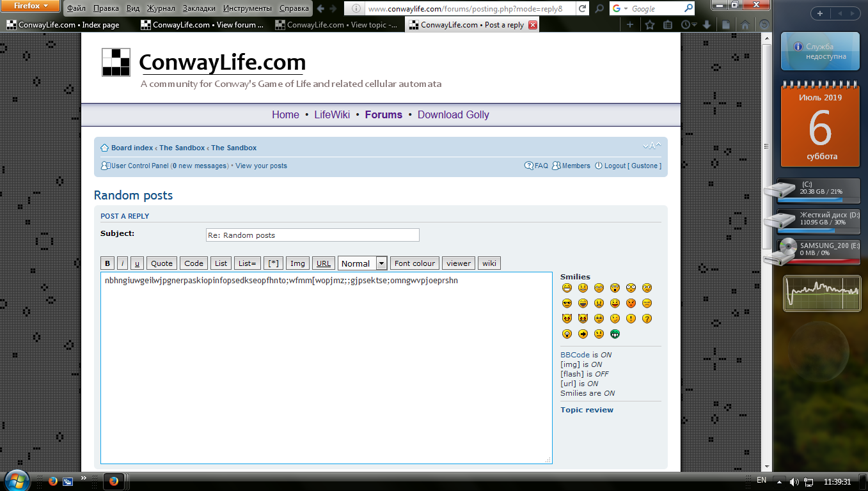The height and width of the screenshot is (491, 868).
Task: Open the Инструменты menu
Action: [x=249, y=9]
